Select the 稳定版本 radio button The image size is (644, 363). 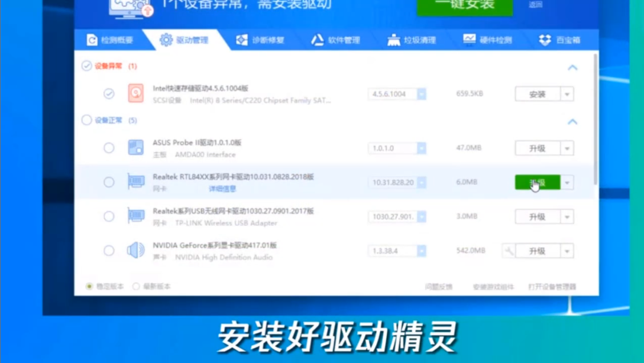click(x=89, y=286)
